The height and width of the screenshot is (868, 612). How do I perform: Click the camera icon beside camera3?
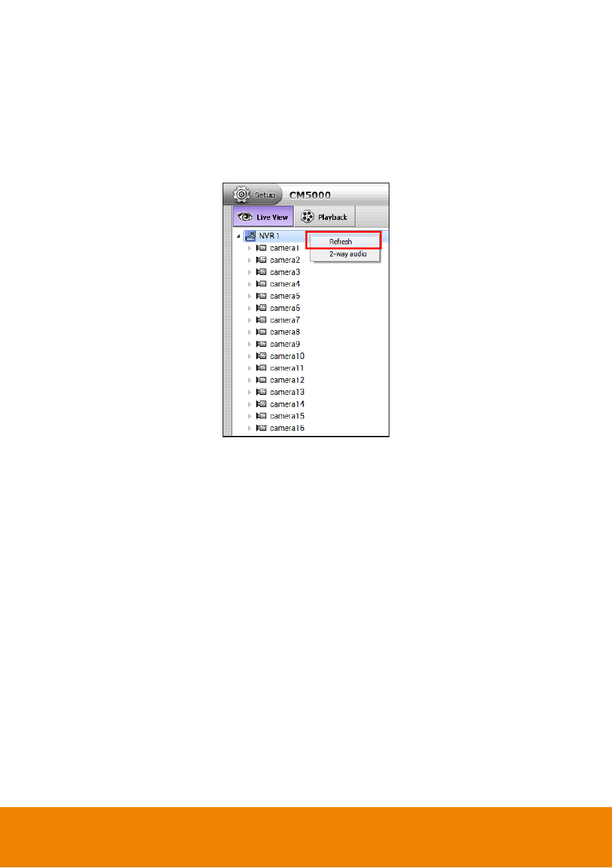(261, 272)
